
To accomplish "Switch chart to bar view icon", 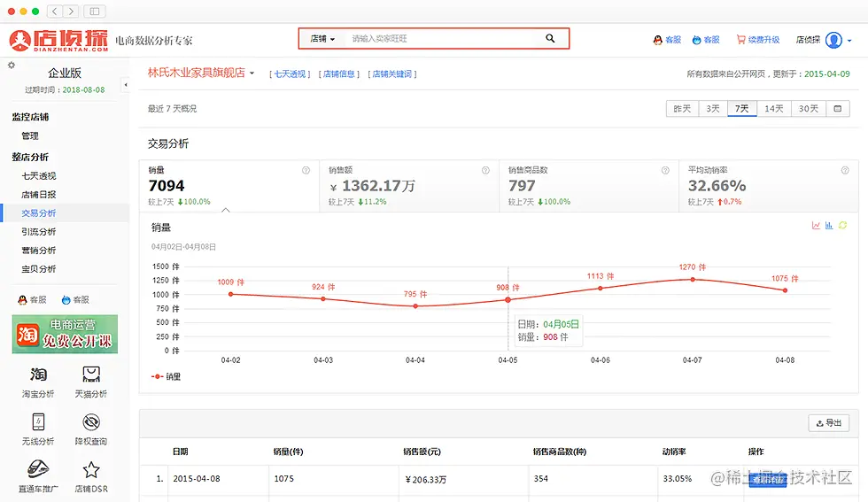I will coord(829,225).
